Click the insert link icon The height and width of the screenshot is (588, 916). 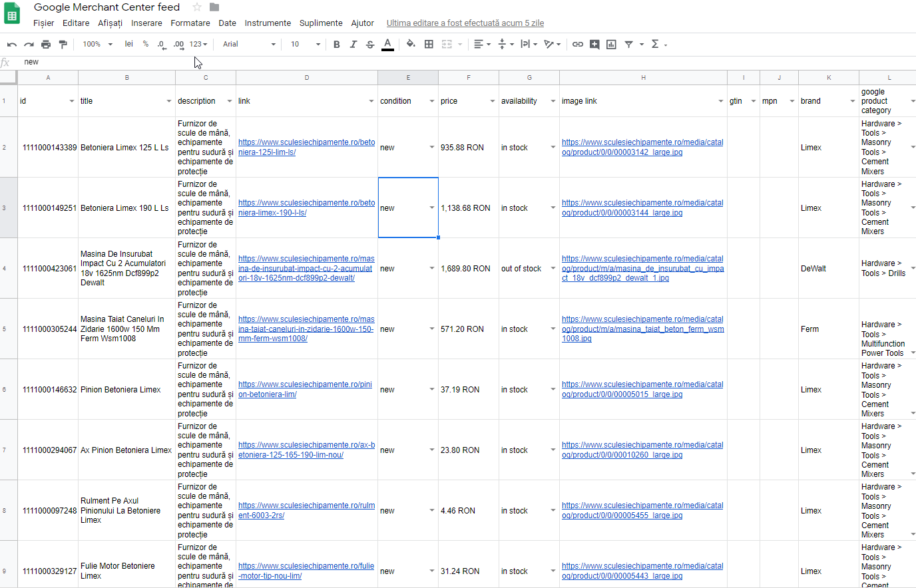(578, 45)
